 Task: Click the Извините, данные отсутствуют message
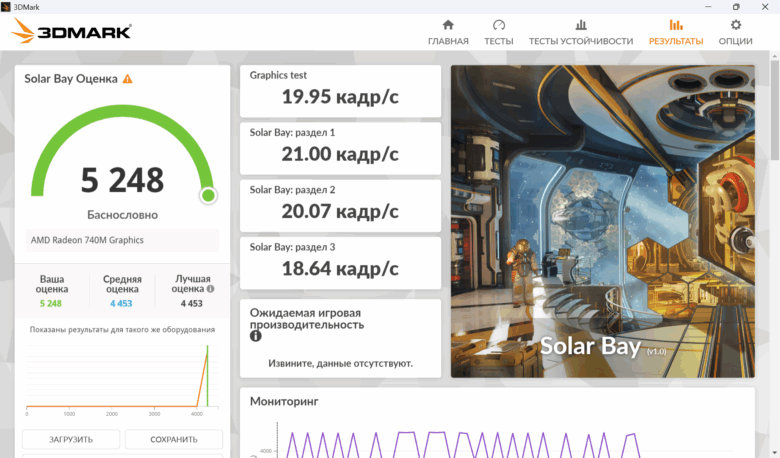coord(340,364)
